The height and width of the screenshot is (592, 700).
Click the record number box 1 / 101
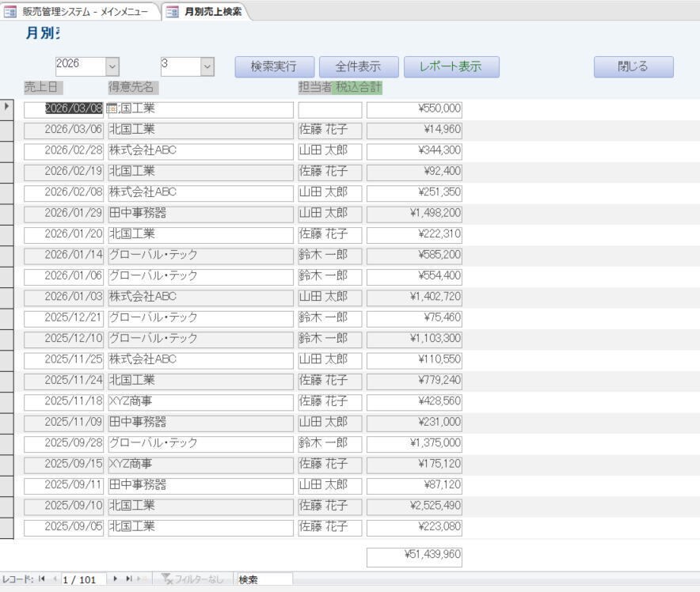pos(83,579)
